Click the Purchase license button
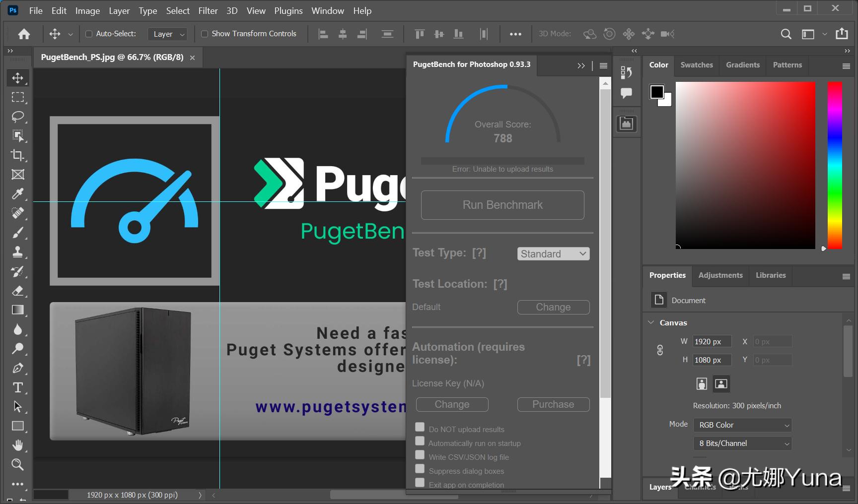 point(553,404)
